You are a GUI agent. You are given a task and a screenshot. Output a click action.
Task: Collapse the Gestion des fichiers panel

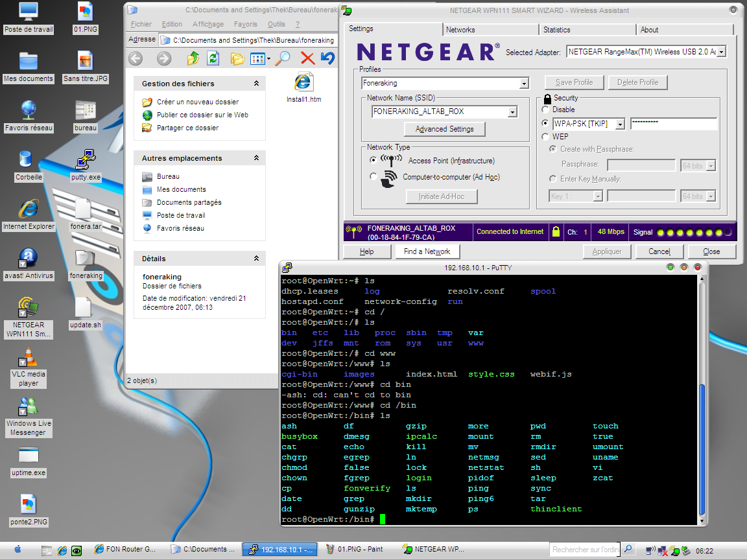[x=256, y=84]
